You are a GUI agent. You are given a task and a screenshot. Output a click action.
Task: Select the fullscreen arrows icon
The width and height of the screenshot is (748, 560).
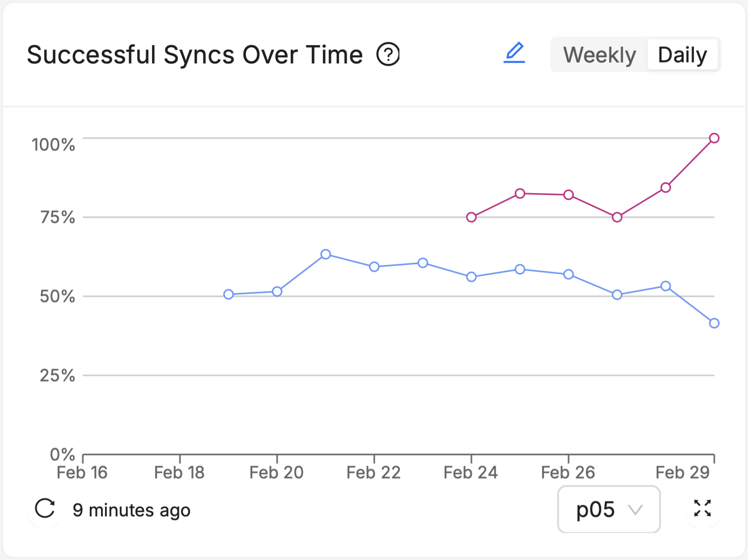703,509
